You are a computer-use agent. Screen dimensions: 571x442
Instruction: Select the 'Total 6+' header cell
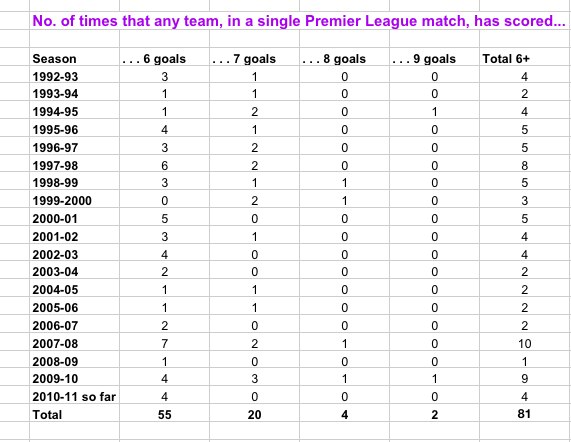point(525,58)
